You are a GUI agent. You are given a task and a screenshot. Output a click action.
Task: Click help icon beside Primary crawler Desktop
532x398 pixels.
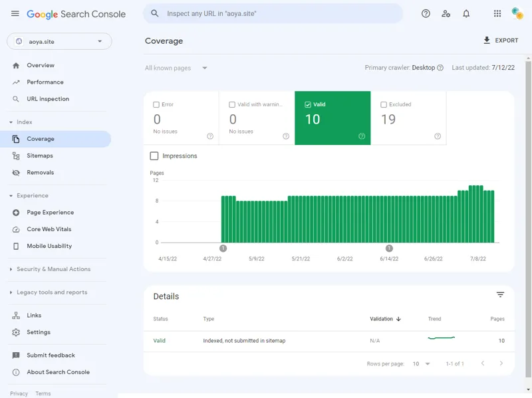pyautogui.click(x=440, y=68)
